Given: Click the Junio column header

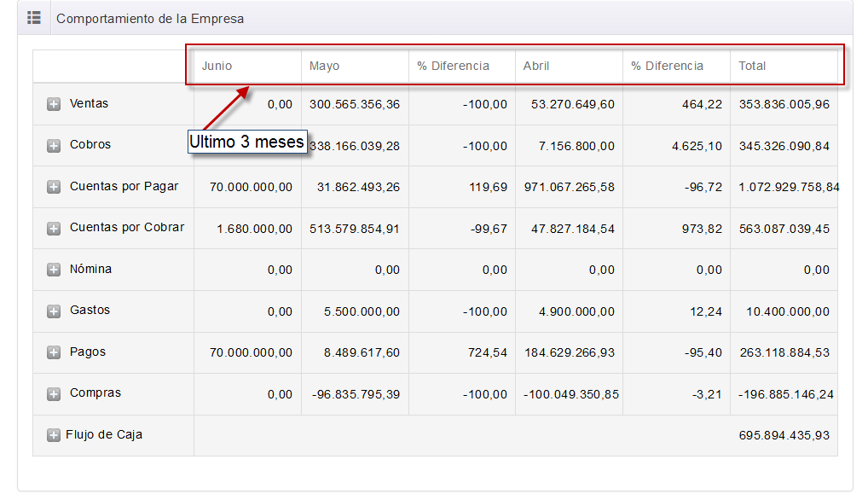Looking at the screenshot, I should [217, 66].
